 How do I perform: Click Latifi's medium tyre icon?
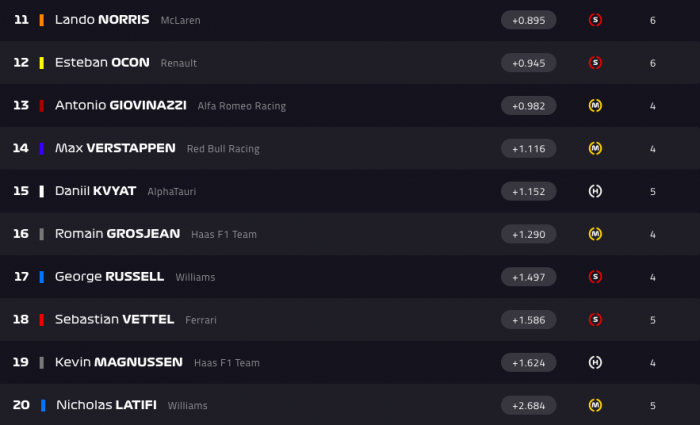click(x=595, y=405)
